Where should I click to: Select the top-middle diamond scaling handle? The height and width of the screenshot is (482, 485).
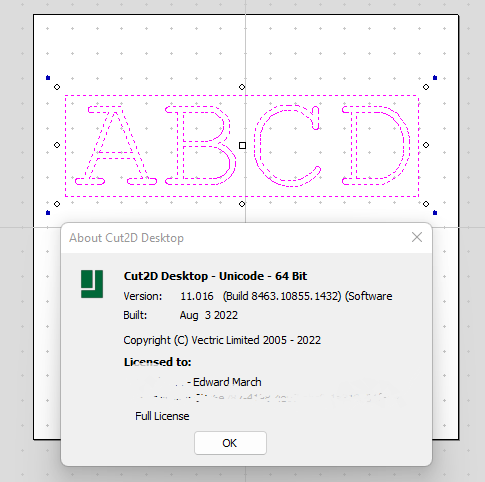coord(242,87)
